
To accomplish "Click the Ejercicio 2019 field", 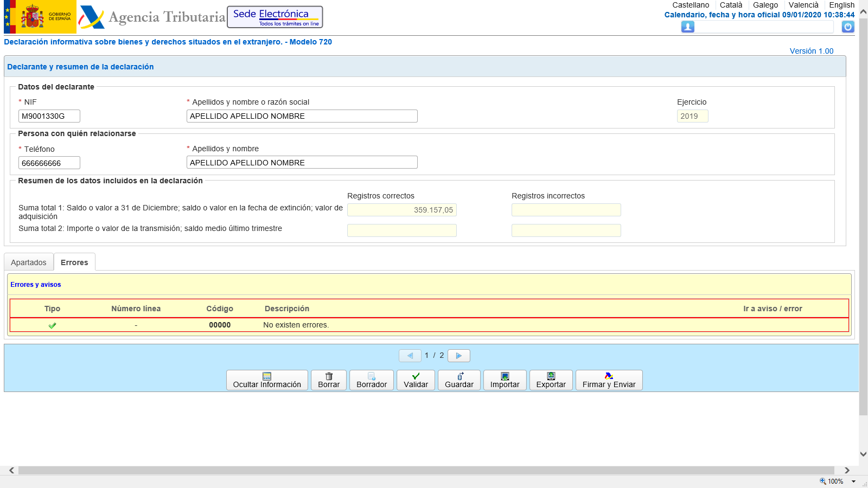I will (693, 116).
